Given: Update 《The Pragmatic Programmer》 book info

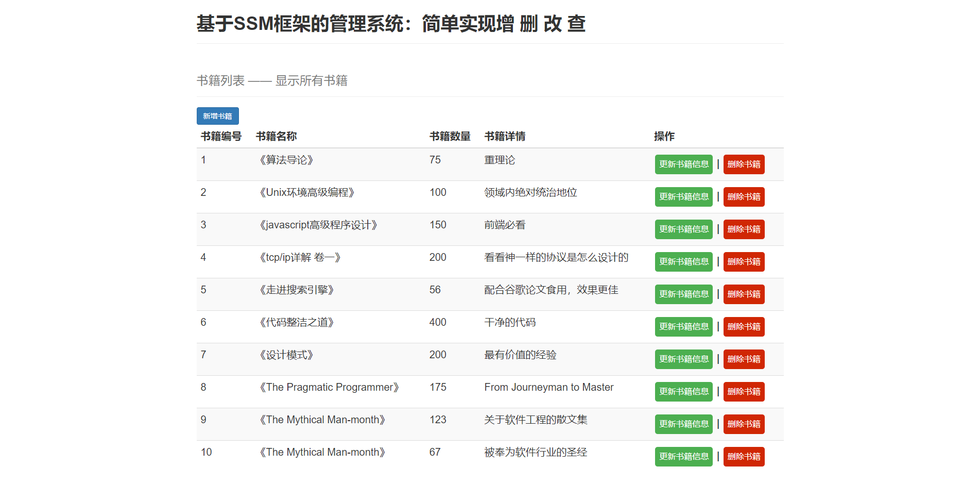Looking at the screenshot, I should click(683, 392).
